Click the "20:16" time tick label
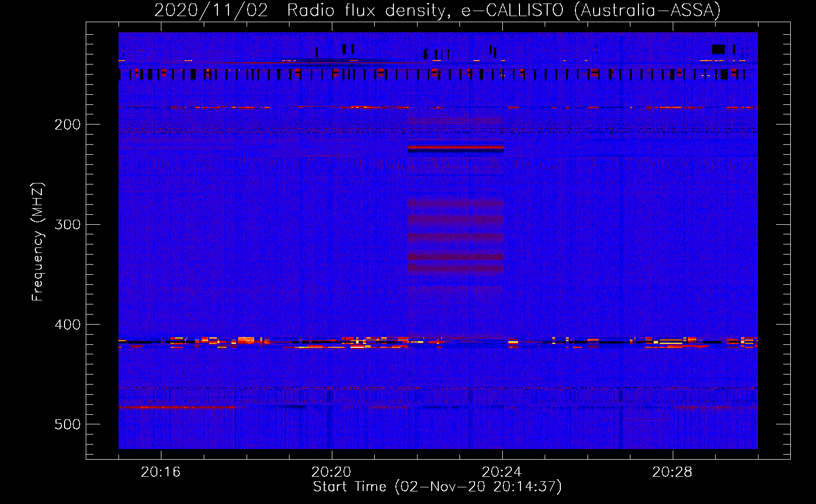 click(x=160, y=472)
